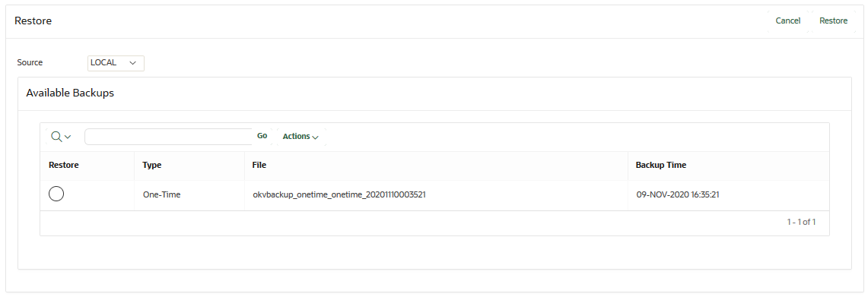Click the magnifying glass search icon
Screen dimensions: 868x297
point(56,136)
